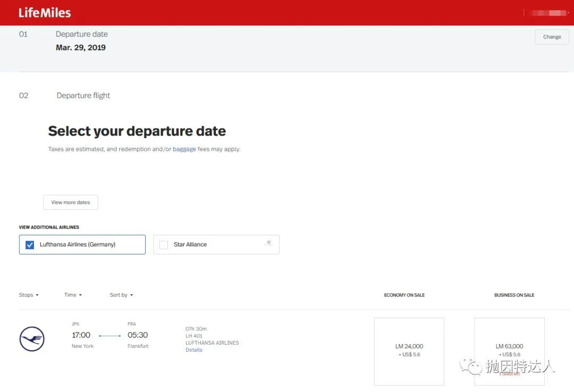
Task: Select the LM 63,000 business fare
Action: (509, 351)
